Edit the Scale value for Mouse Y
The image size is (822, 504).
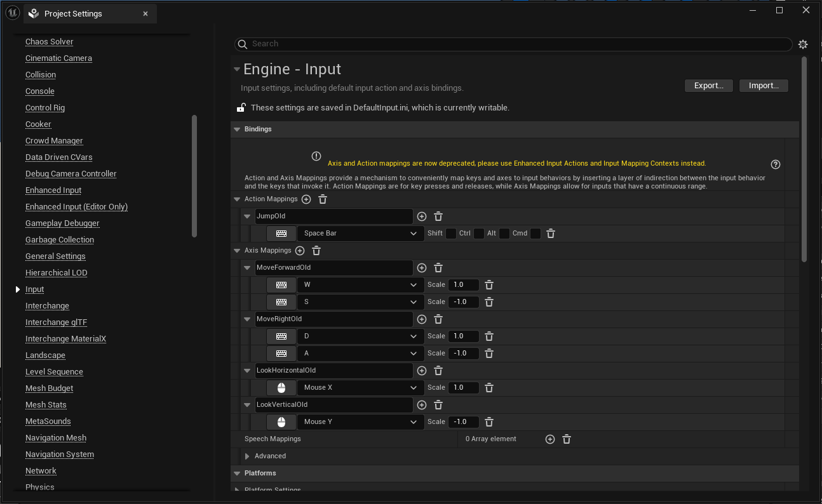pos(464,422)
